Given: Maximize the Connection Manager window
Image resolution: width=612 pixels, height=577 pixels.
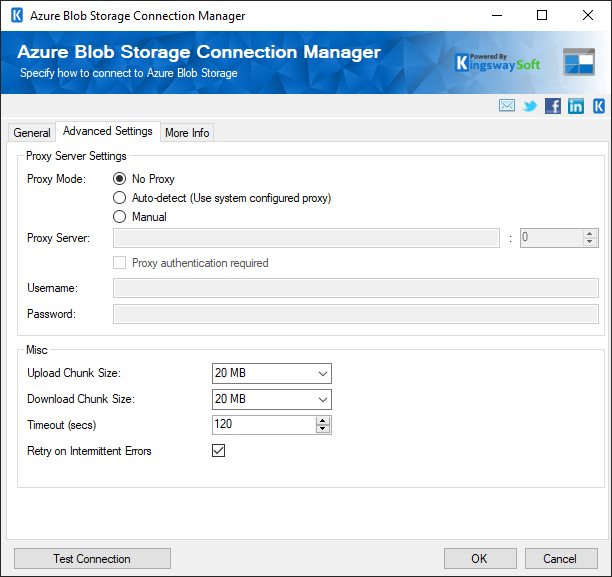Looking at the screenshot, I should (x=542, y=16).
